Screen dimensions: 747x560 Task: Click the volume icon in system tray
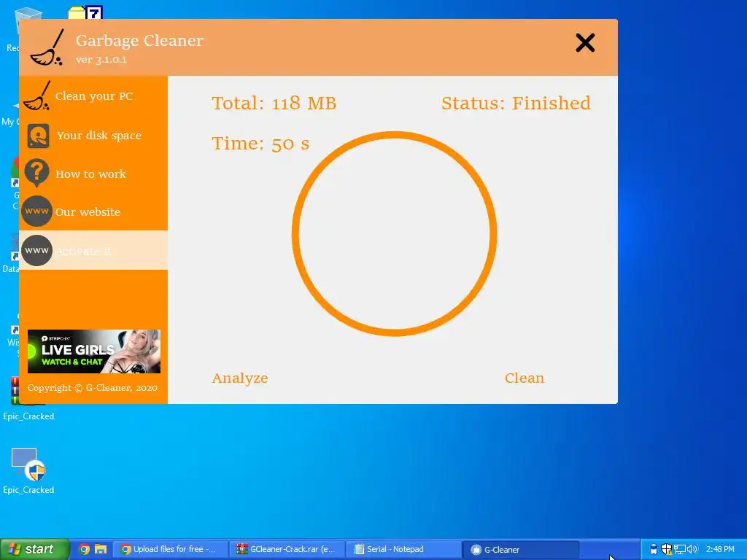click(692, 549)
